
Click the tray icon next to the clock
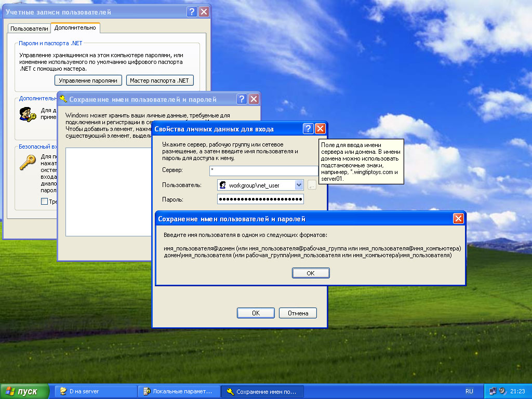pos(502,391)
